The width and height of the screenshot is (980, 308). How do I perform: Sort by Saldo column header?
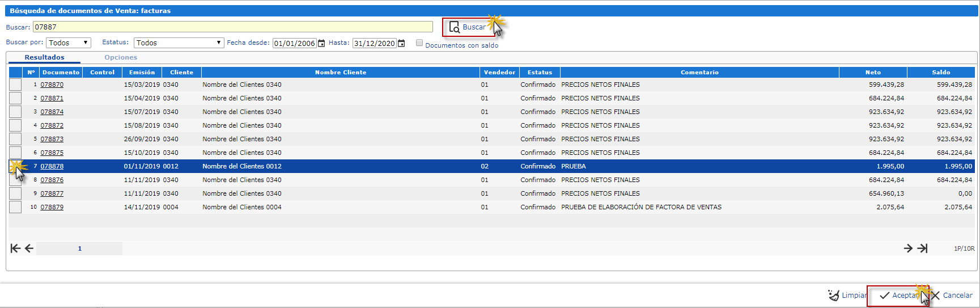coord(941,73)
